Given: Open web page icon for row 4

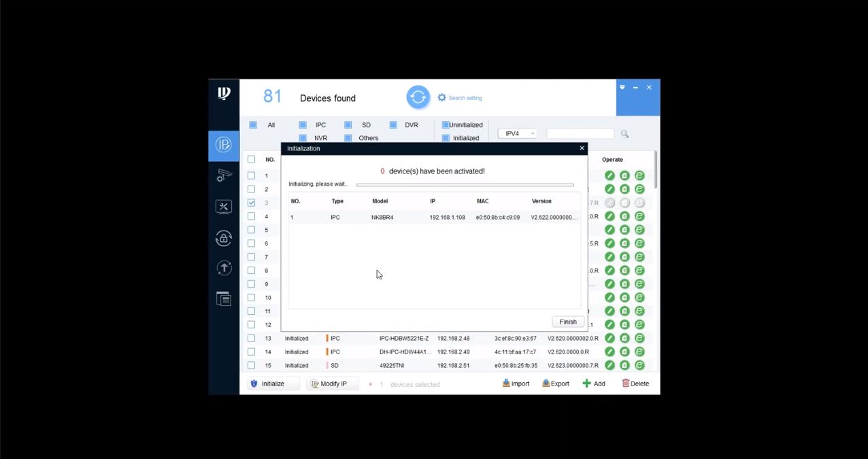Looking at the screenshot, I should point(639,216).
